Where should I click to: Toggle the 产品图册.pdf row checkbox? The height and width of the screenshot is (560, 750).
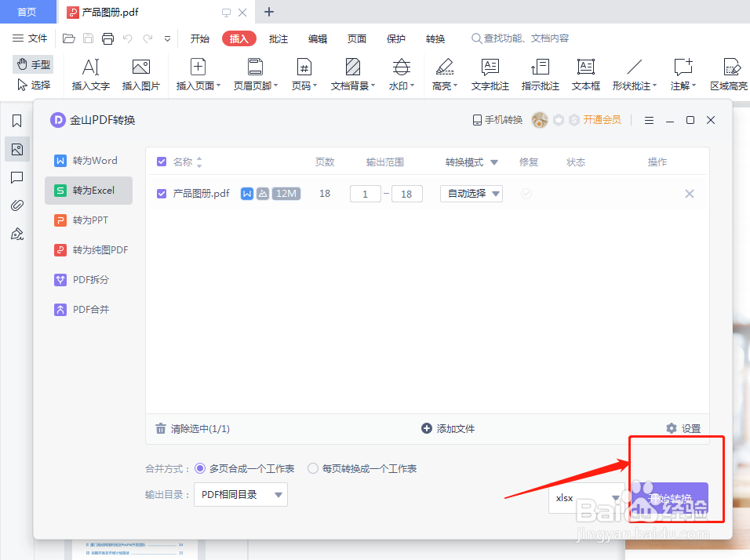click(162, 194)
